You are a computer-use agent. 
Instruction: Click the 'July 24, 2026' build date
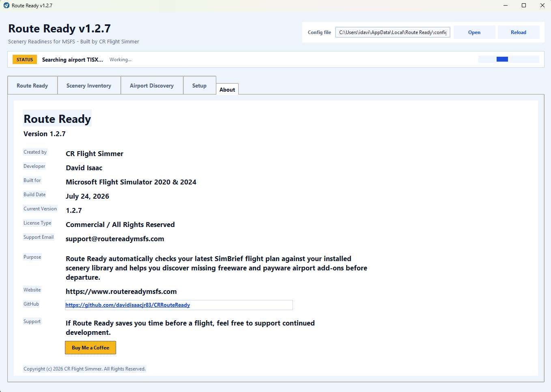tap(88, 196)
